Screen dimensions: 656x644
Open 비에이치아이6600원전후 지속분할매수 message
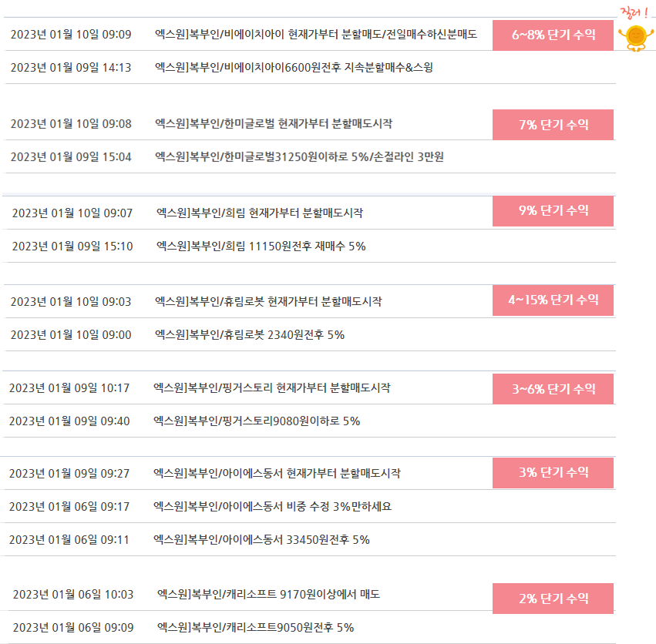294,67
